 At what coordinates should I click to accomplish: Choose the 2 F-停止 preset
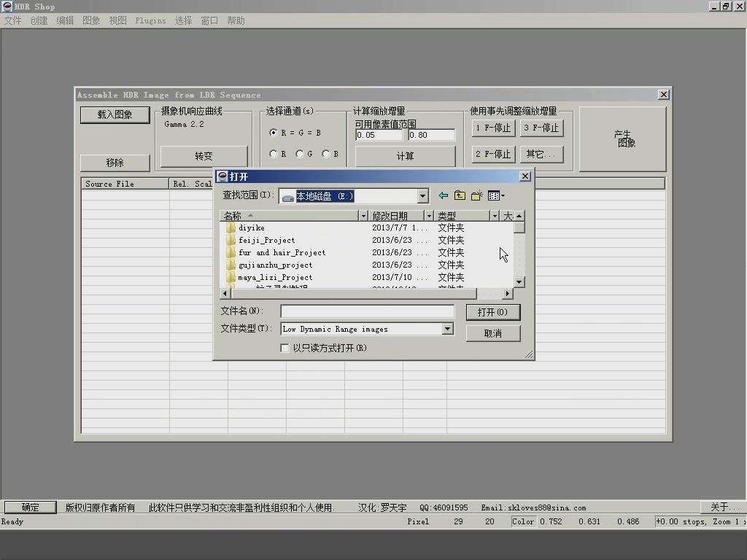point(493,154)
